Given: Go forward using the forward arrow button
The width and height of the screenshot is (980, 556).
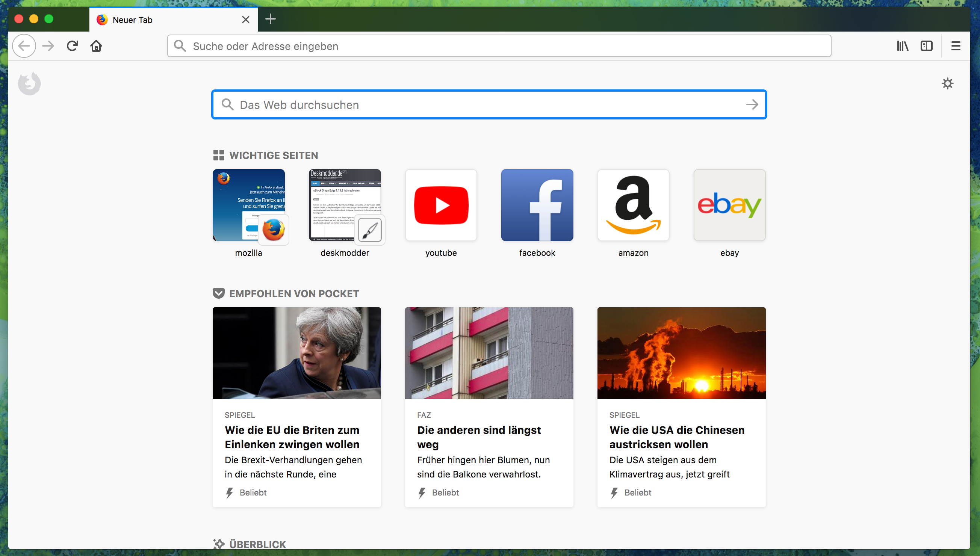Looking at the screenshot, I should pyautogui.click(x=48, y=46).
